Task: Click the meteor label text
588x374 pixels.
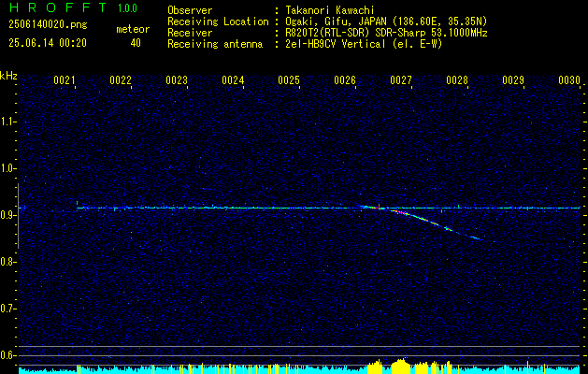Action: click(x=133, y=29)
